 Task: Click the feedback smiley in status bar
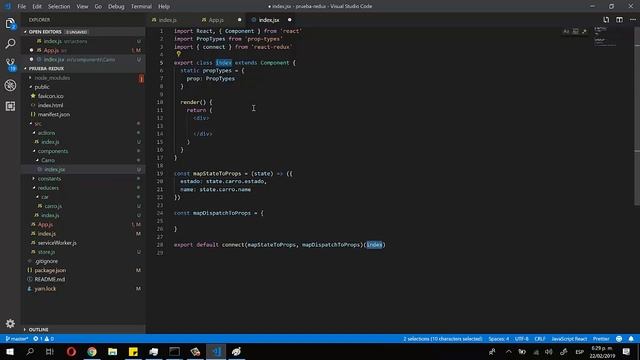pos(619,339)
